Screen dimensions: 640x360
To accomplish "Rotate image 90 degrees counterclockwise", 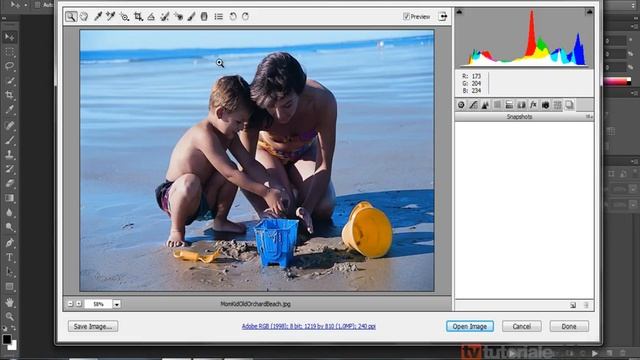I will [233, 17].
